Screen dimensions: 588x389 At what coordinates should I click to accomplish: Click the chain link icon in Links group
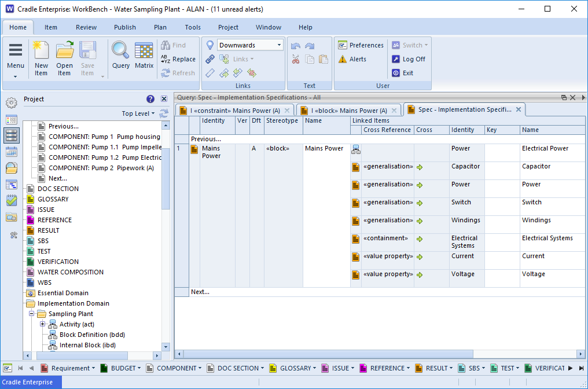210,59
